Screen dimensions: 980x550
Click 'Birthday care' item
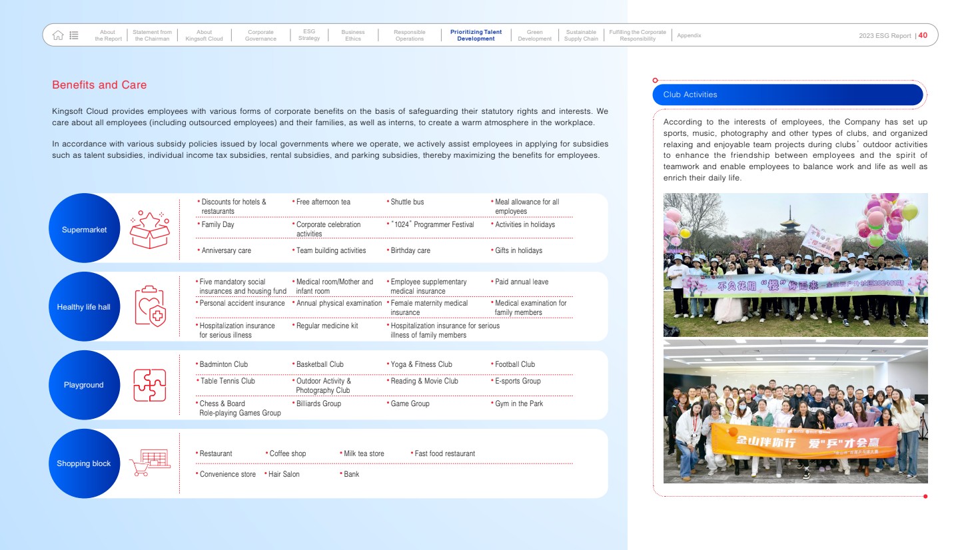[x=410, y=250]
